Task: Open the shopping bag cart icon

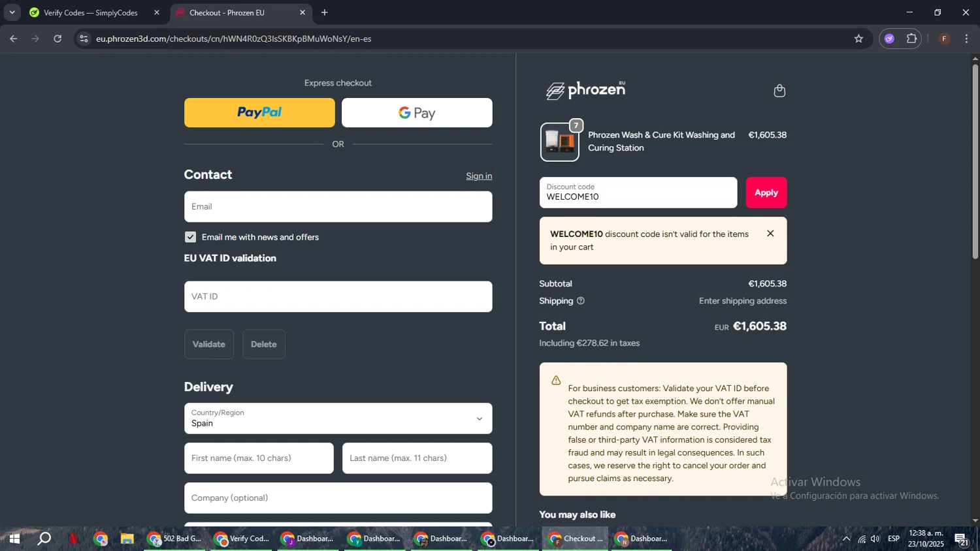Action: click(779, 91)
